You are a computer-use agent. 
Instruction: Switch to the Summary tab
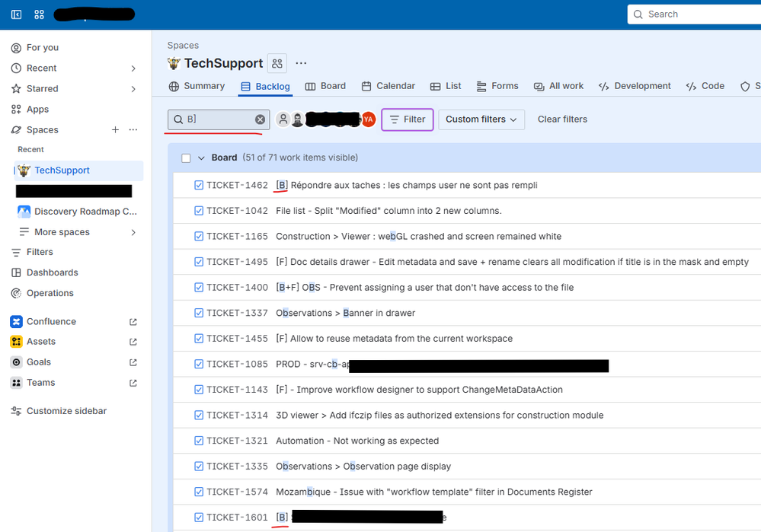point(197,86)
